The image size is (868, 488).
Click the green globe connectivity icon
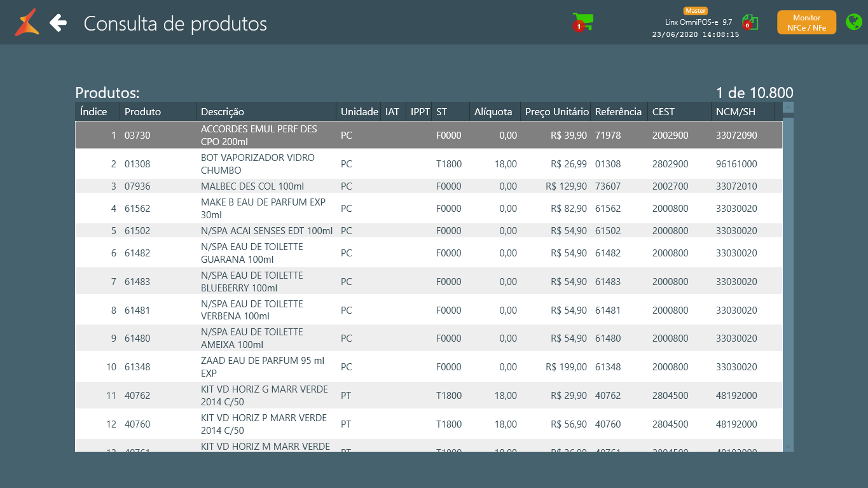[853, 22]
